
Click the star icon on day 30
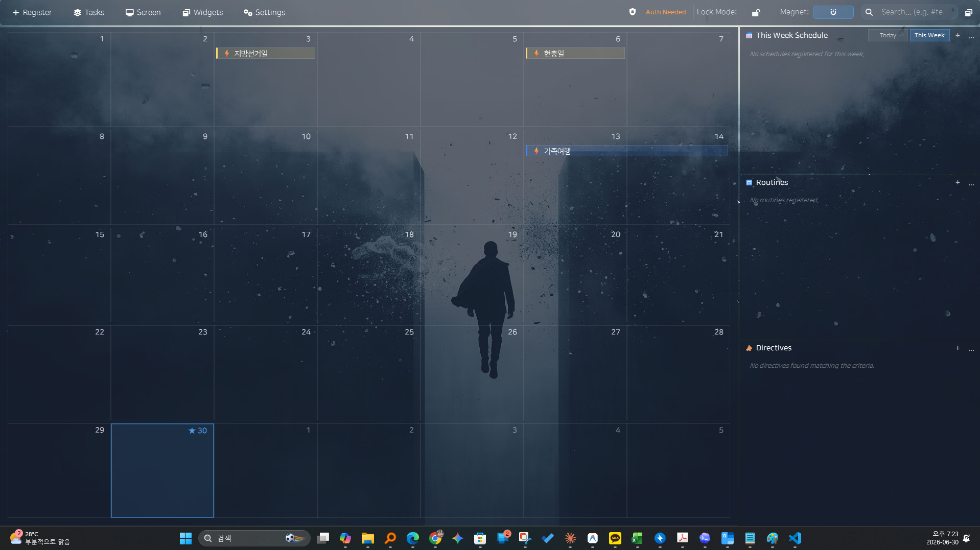click(x=192, y=431)
